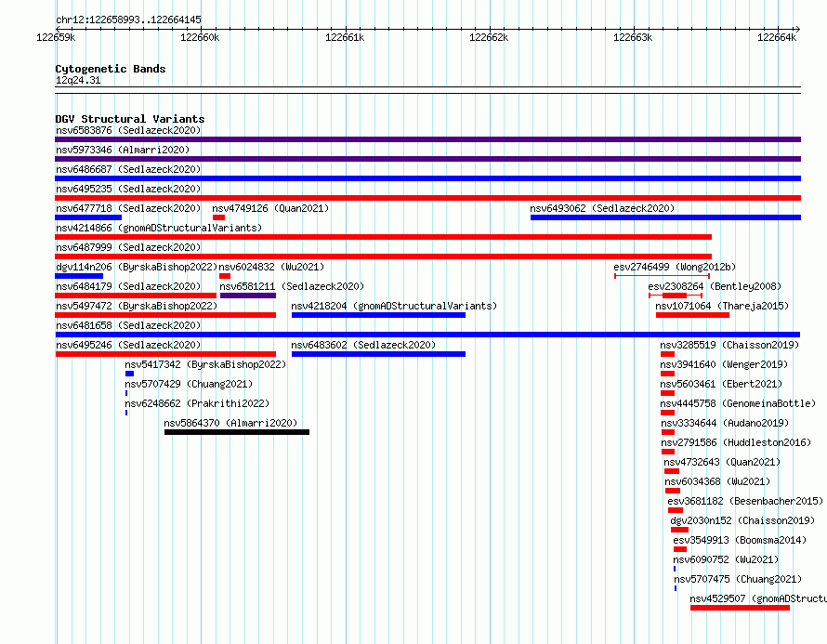Screen dimensions: 827x644
Task: Click the 122660k ruler position
Action: click(x=200, y=37)
